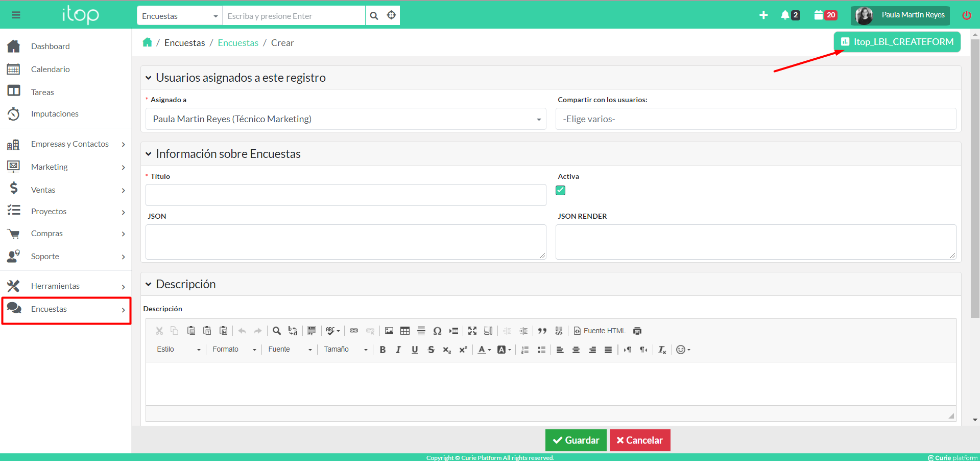
Task: Insert image using editor toolbar icon
Action: coord(389,331)
